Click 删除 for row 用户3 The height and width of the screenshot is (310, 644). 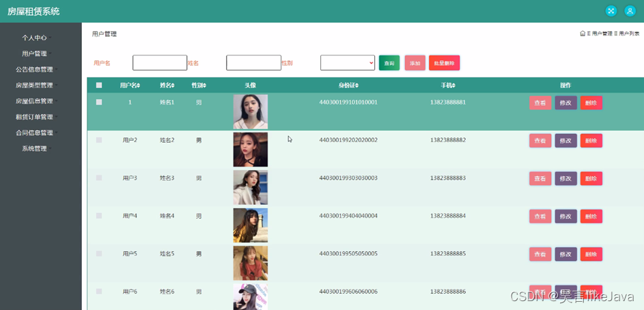591,178
